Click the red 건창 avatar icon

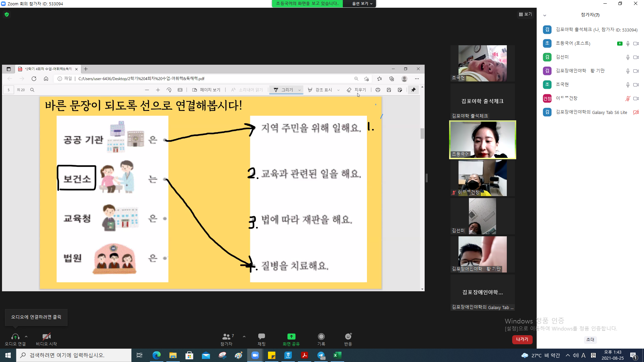[547, 98]
